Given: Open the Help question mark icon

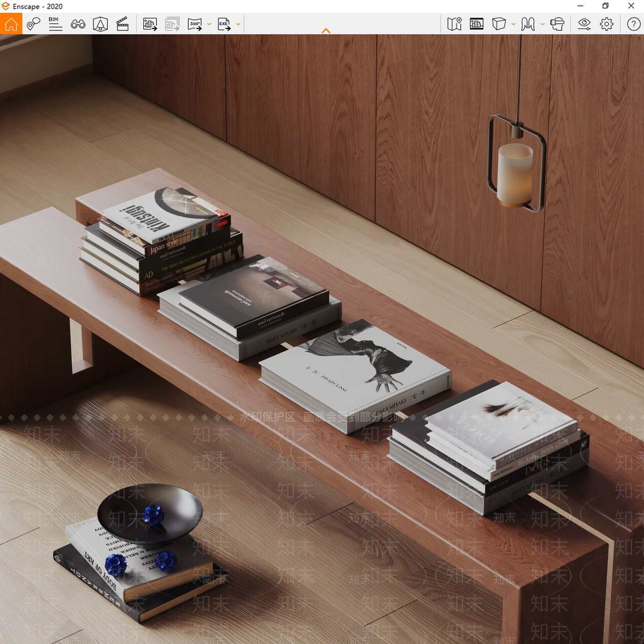Looking at the screenshot, I should pyautogui.click(x=634, y=24).
